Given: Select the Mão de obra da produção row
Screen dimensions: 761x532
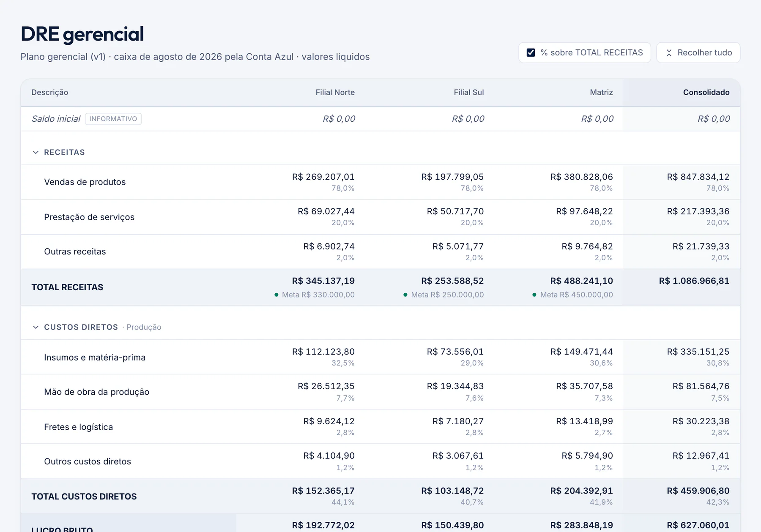Looking at the screenshot, I should point(380,392).
